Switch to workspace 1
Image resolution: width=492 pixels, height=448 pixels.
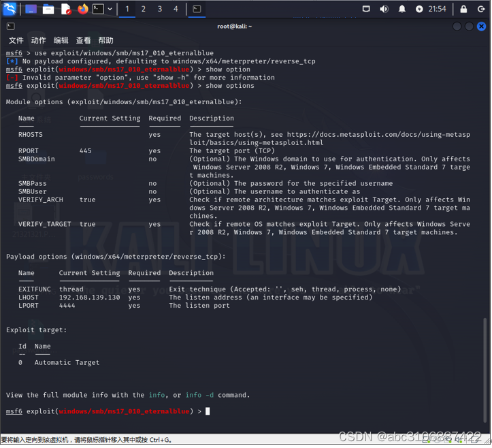127,9
